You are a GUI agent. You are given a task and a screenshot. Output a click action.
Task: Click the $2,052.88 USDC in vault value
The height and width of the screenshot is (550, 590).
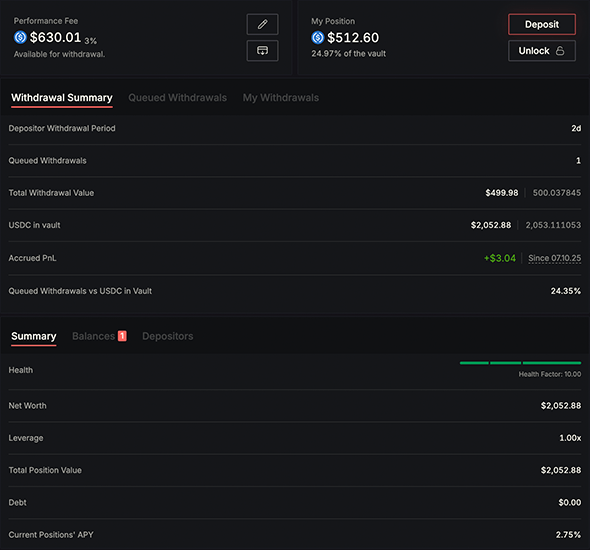click(491, 225)
